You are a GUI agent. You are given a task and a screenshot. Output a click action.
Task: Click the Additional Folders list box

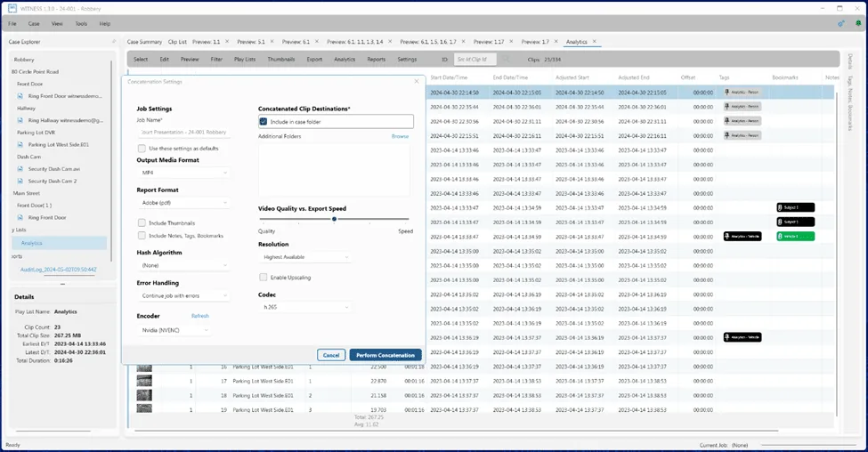tap(335, 169)
